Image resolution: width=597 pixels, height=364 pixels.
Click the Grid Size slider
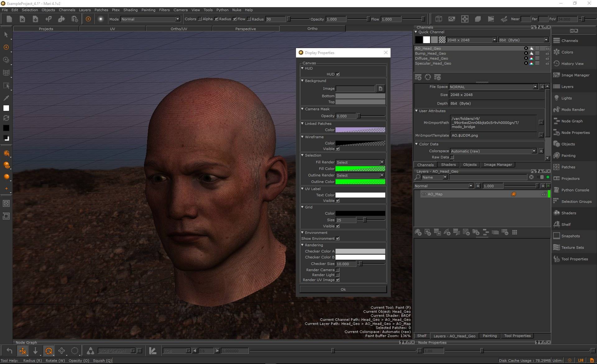click(x=371, y=220)
